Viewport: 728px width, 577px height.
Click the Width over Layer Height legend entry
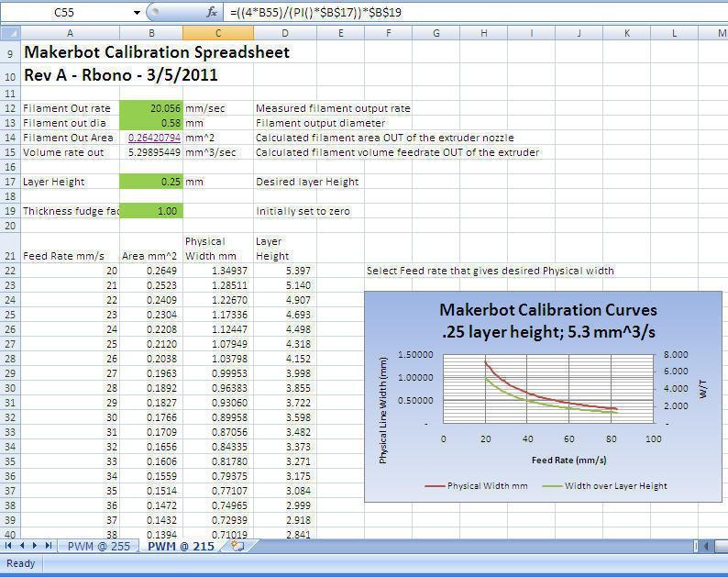pos(605,485)
